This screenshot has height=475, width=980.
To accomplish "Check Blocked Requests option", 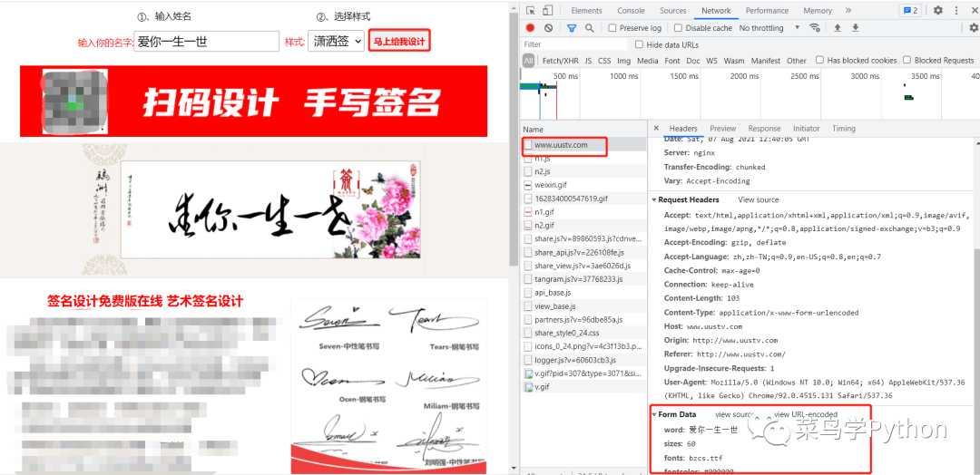I will point(906,61).
